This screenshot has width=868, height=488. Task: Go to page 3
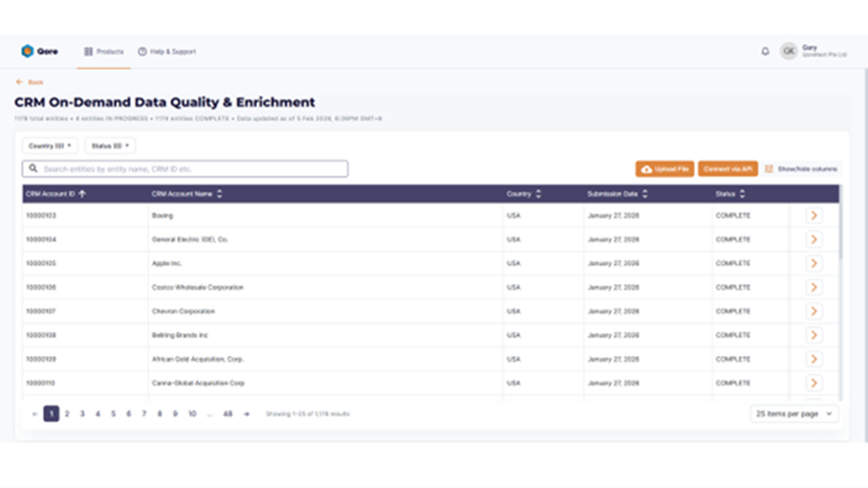pyautogui.click(x=82, y=413)
